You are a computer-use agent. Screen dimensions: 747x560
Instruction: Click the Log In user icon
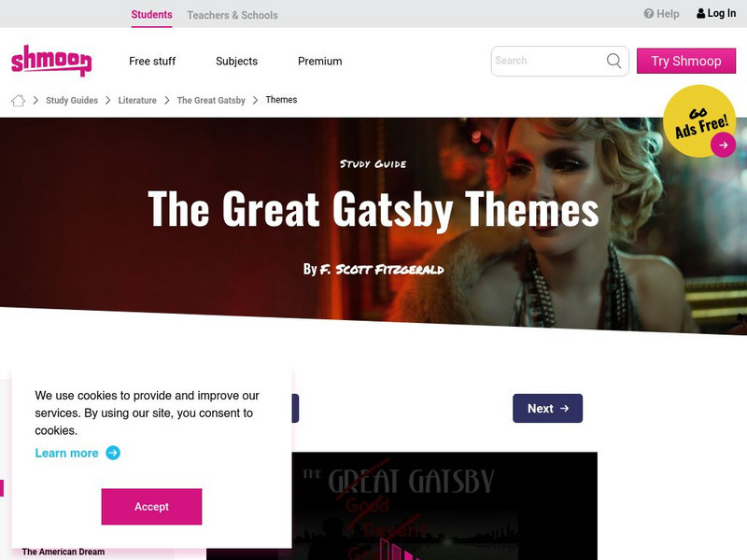tap(700, 13)
